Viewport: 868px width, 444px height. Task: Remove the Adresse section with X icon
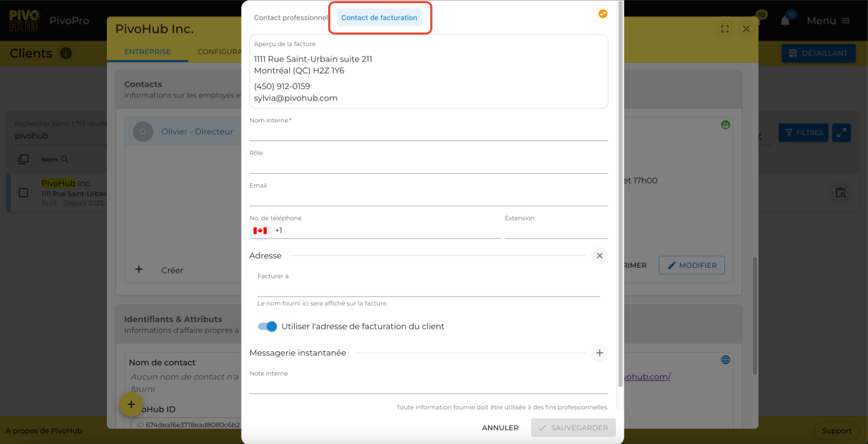pyautogui.click(x=599, y=256)
